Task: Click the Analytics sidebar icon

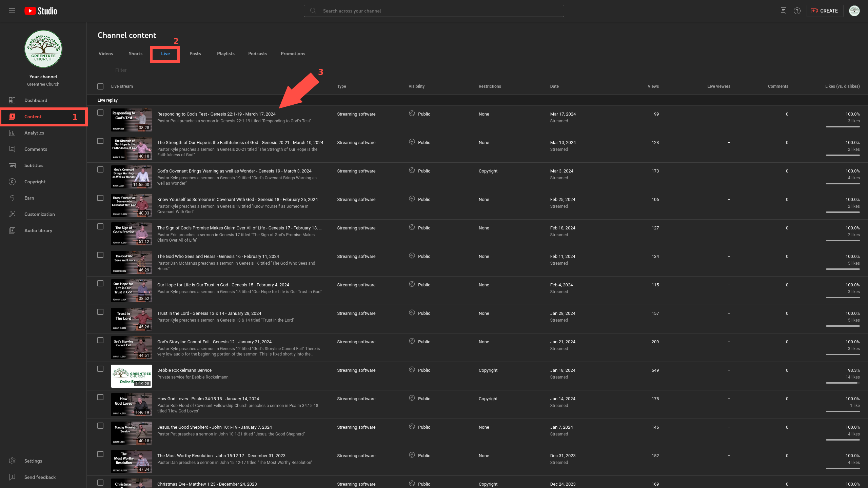Action: (12, 133)
